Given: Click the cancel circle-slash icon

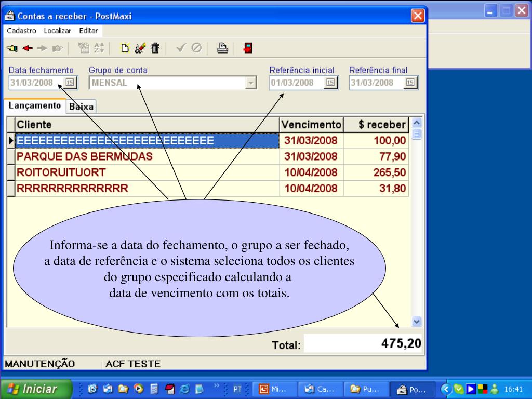Looking at the screenshot, I should coord(196,48).
